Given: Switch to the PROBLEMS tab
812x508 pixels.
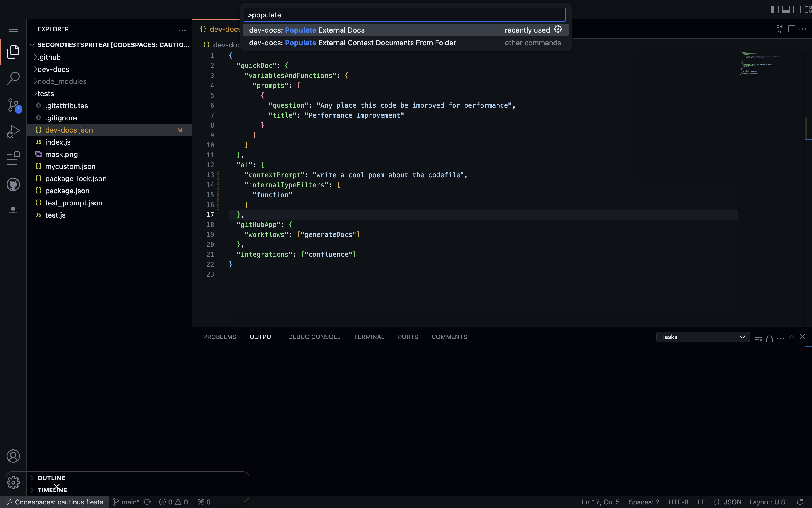Looking at the screenshot, I should (x=220, y=337).
